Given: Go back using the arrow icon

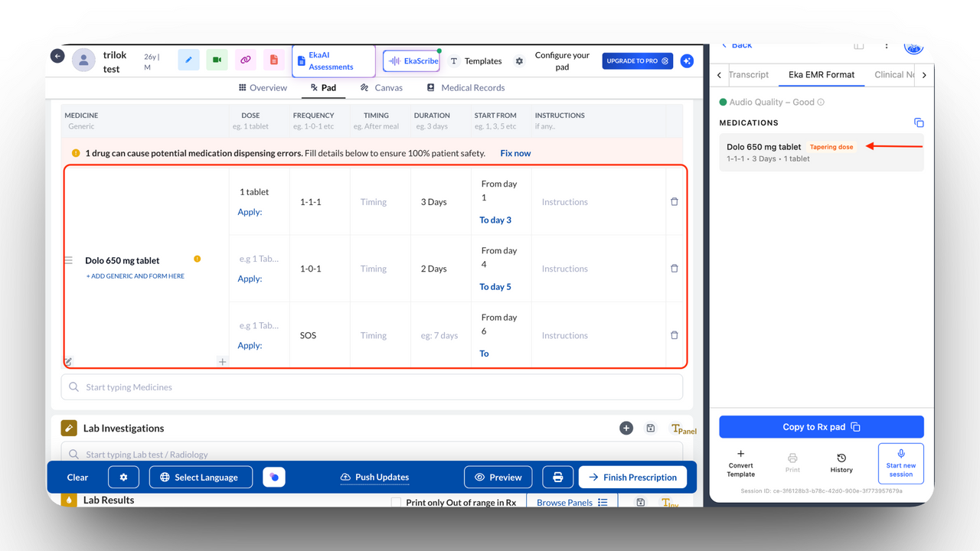Looking at the screenshot, I should (57, 56).
